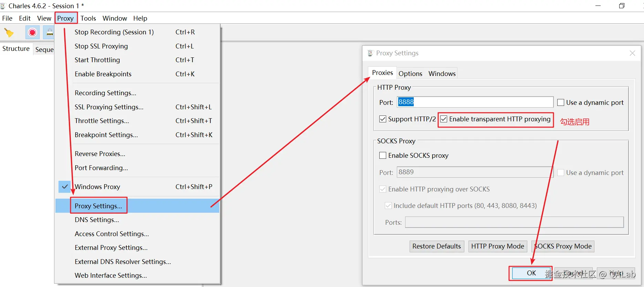Toggle Enable HTTP proxying over SOCKS
The height and width of the screenshot is (287, 644).
coord(382,189)
